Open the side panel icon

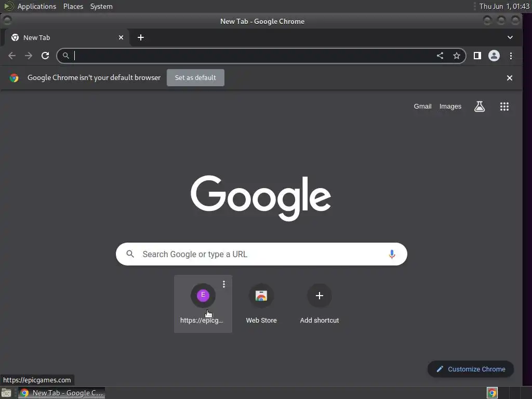(477, 56)
